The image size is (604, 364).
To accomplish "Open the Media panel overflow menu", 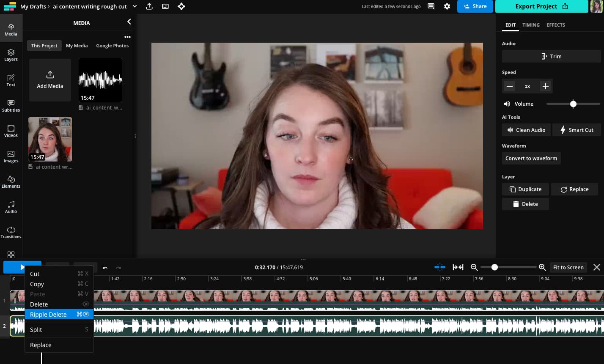I will point(127,37).
